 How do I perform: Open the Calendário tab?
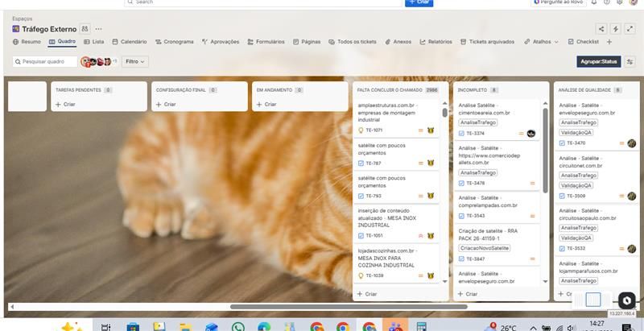pos(130,42)
